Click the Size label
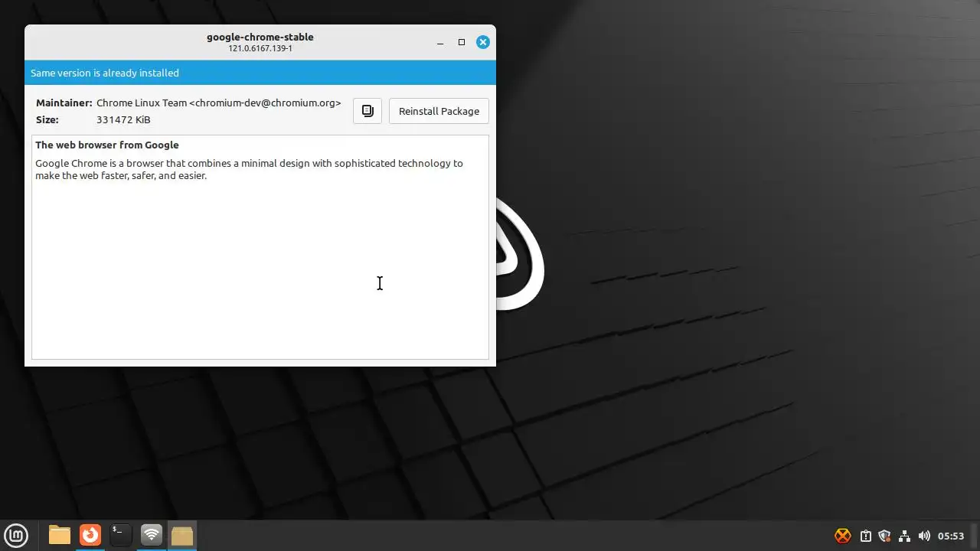Image resolution: width=980 pixels, height=551 pixels. pos(47,119)
